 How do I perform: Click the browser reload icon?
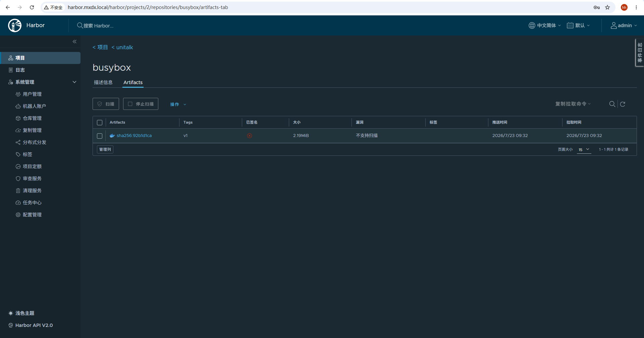click(x=32, y=7)
